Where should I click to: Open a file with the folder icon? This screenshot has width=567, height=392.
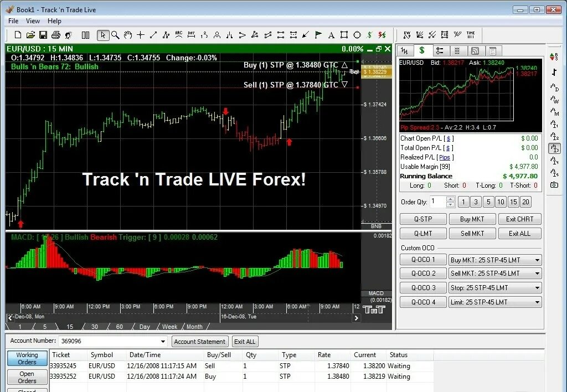[30, 35]
